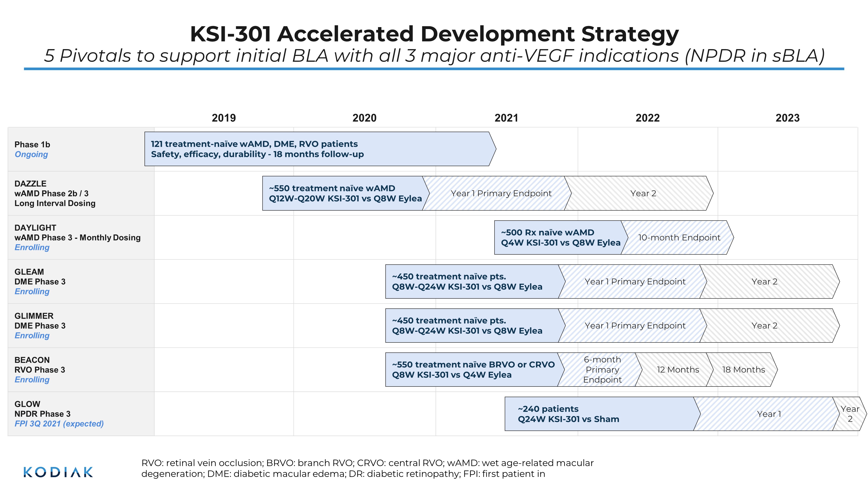This screenshot has height=488, width=868.
Task: Click "Enrolling" status under GLIMMER
Action: [32, 336]
